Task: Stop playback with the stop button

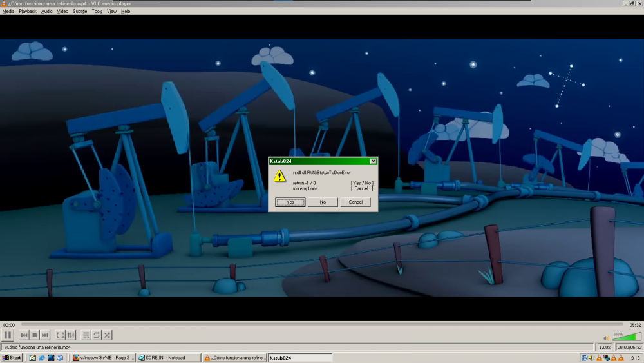Action: point(35,335)
